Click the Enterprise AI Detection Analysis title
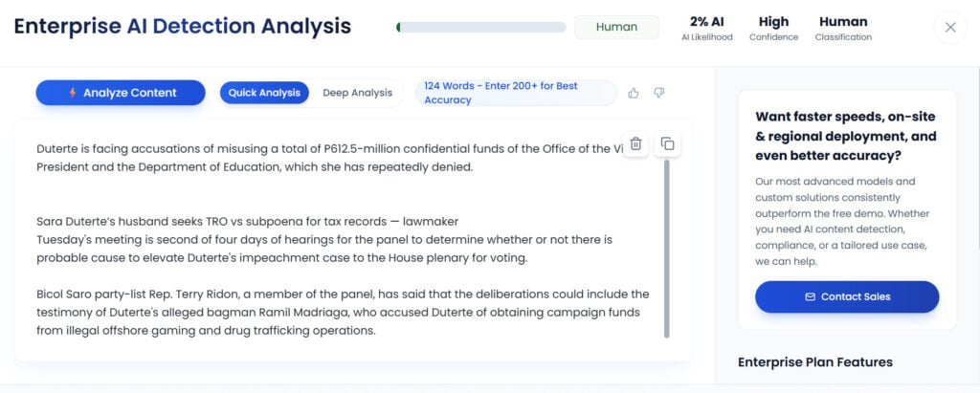This screenshot has width=980, height=393. [182, 27]
